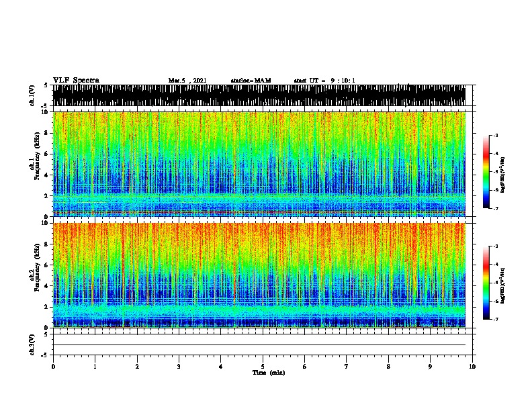
Task: Click ch.2 frequency tick label "6"
Action: click(47, 265)
